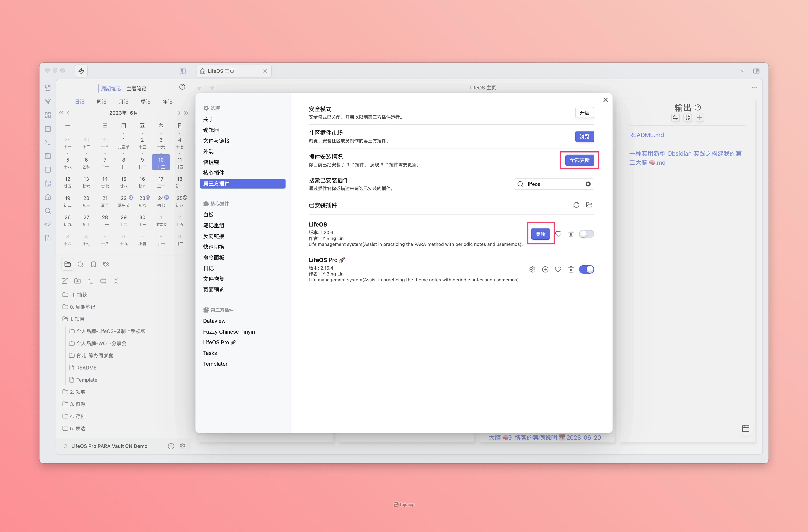
Task: Open LifeOS Pro settings gear icon
Action: (532, 269)
